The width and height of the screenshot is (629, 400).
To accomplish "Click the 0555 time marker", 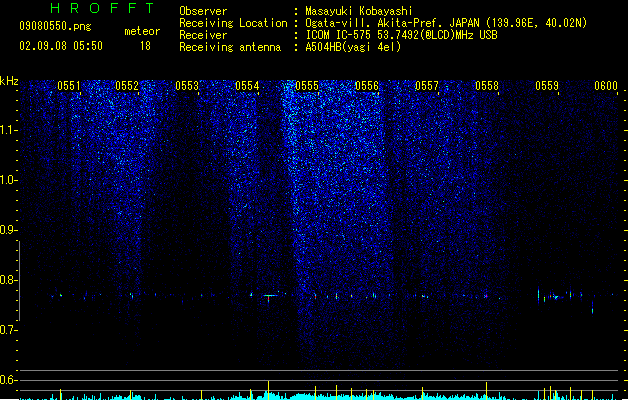I will [x=307, y=86].
